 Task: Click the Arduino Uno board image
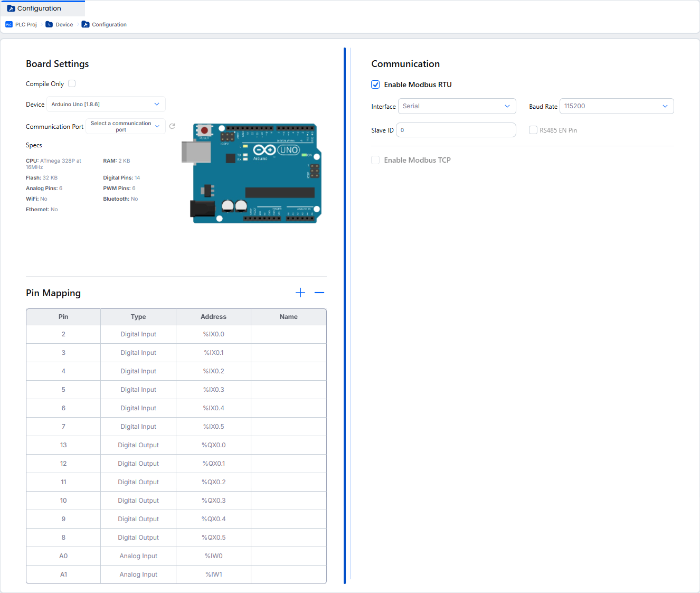coord(252,173)
